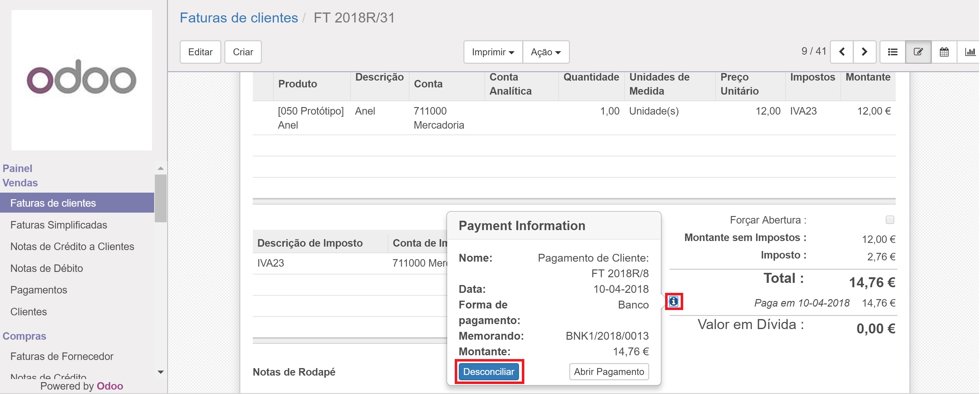This screenshot has width=980, height=394.
Task: Click the Abrir Pagamento button
Action: [x=608, y=372]
